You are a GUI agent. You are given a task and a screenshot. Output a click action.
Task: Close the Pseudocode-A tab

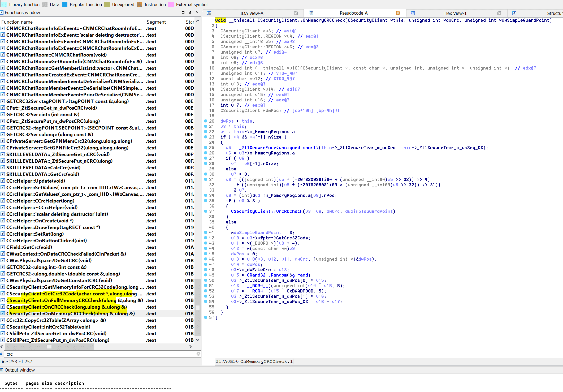pos(397,13)
